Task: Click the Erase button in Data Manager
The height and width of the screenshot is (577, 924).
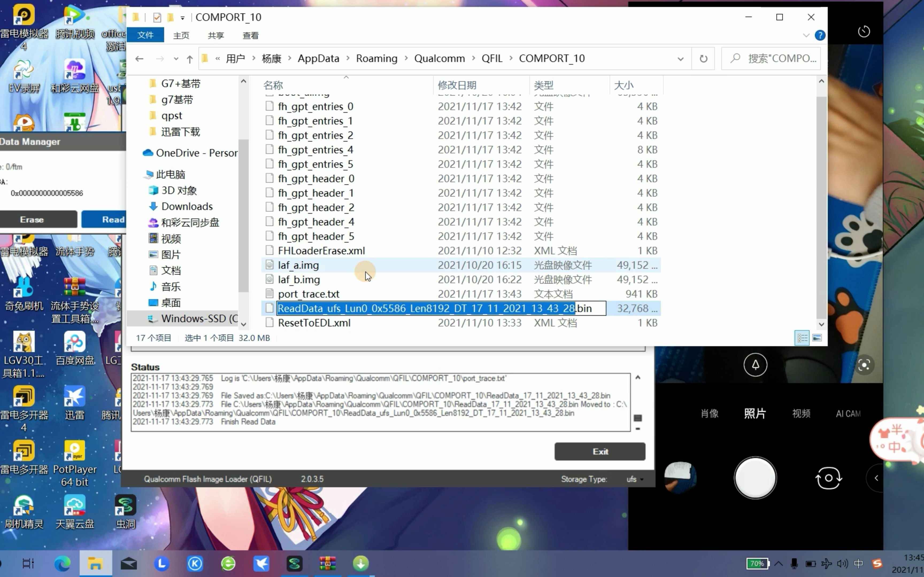Action: coord(32,219)
